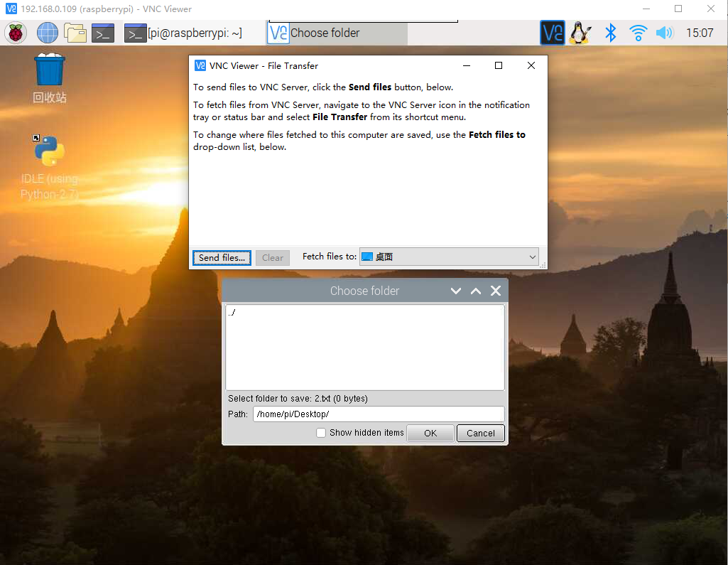
Task: Open the File Manager folder icon
Action: pyautogui.click(x=75, y=33)
